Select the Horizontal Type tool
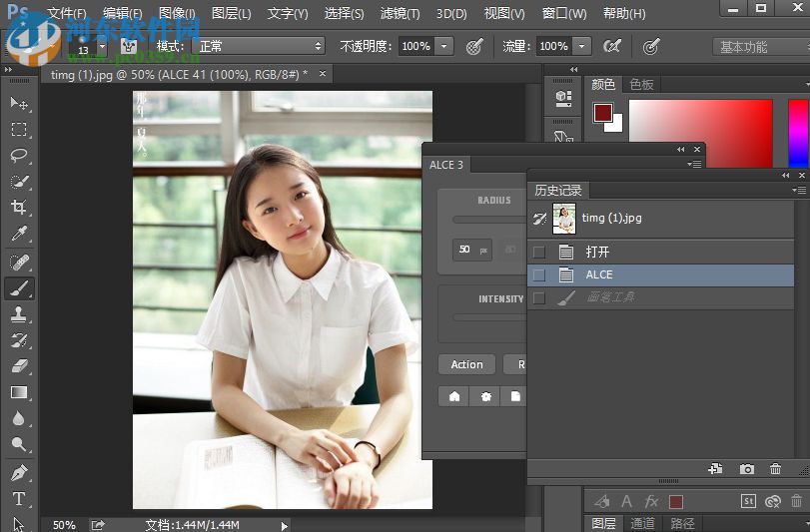Image resolution: width=810 pixels, height=532 pixels. 19,499
